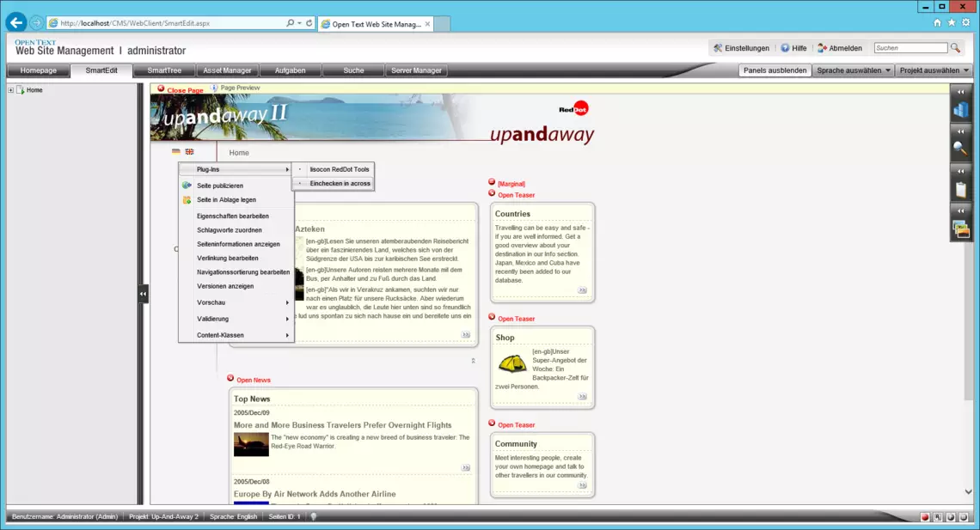Click the Open Teaser red dot above Countries

(x=492, y=194)
